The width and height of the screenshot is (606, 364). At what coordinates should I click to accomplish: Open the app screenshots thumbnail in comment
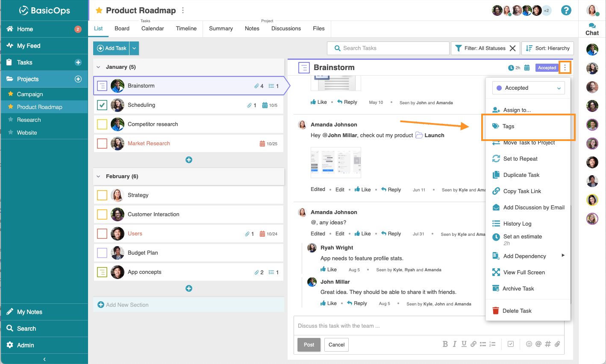(x=336, y=162)
